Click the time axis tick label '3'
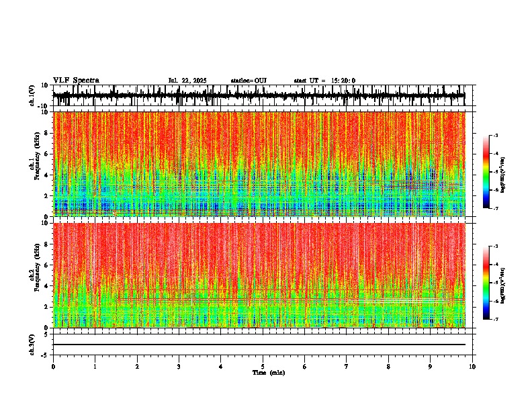532x411 pixels. [179, 367]
